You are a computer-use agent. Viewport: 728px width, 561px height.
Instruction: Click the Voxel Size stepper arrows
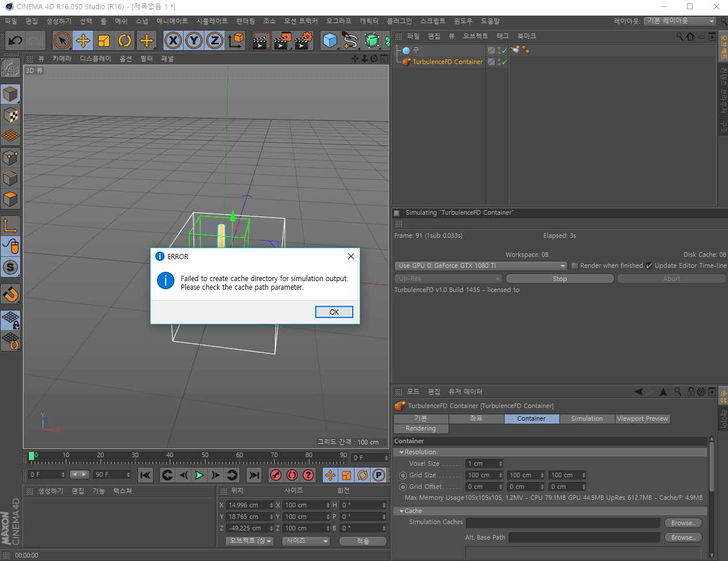tap(501, 463)
